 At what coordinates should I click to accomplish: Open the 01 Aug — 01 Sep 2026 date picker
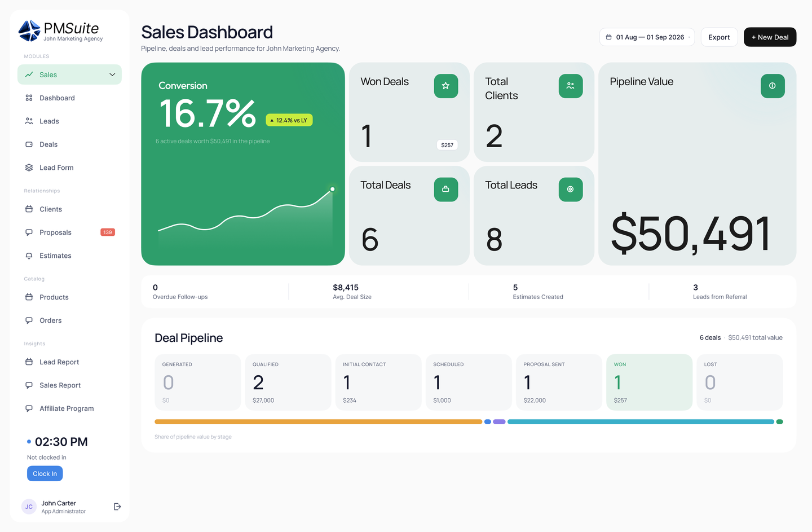tap(647, 37)
